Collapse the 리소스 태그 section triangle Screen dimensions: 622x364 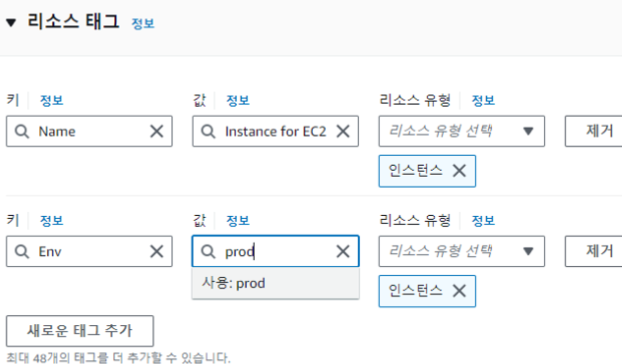(x=11, y=23)
